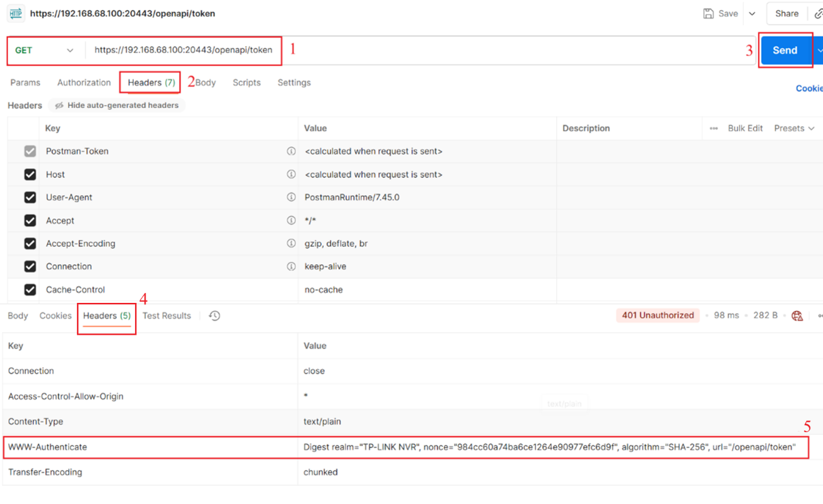
Task: Click Hide auto-generated headers button
Action: [117, 105]
